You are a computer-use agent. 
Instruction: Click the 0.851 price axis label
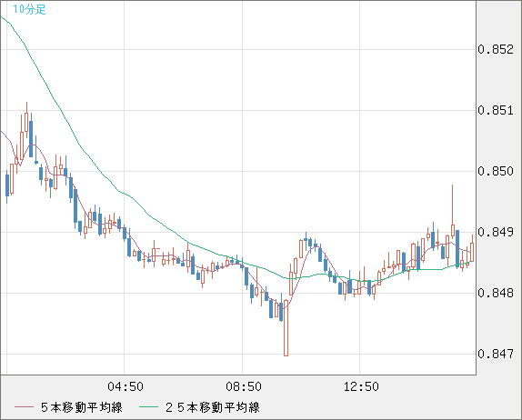496,110
